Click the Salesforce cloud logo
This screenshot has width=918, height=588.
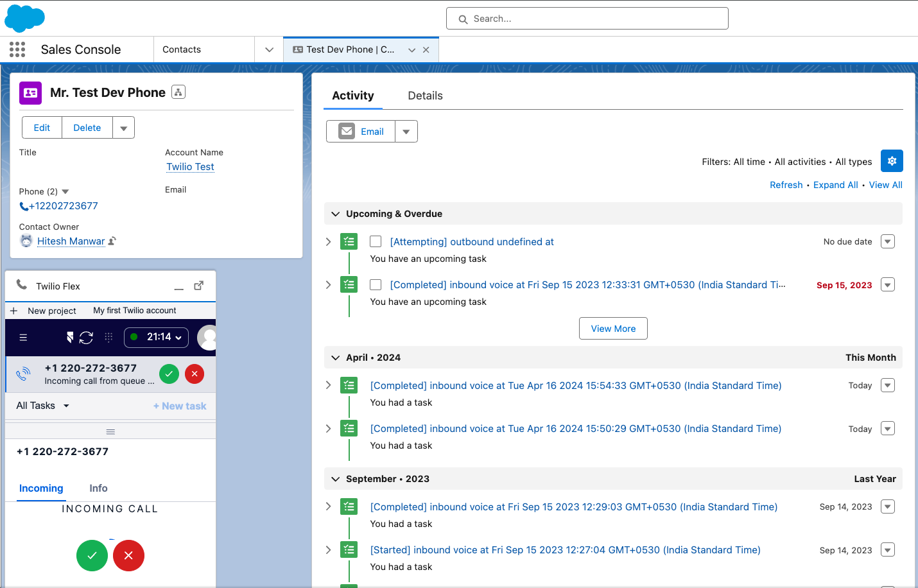pos(24,18)
